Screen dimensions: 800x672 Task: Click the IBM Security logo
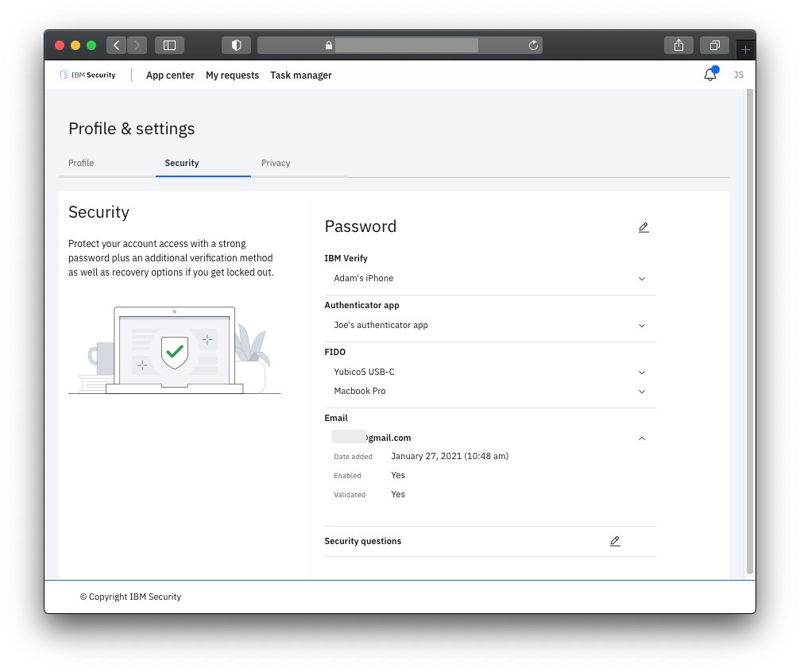(87, 75)
